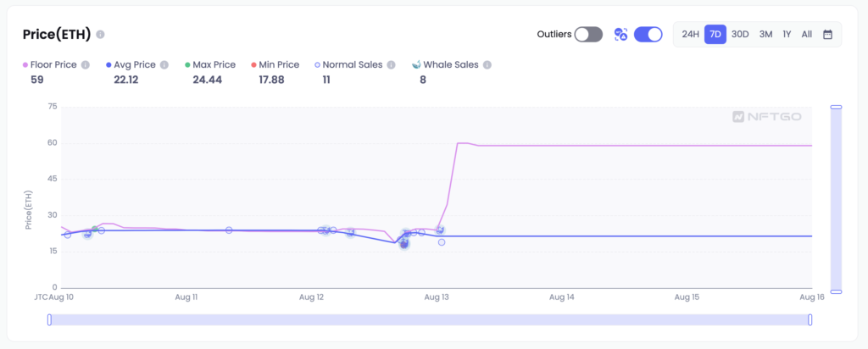Click the Max Price info icon
This screenshot has height=349, width=868.
242,64
